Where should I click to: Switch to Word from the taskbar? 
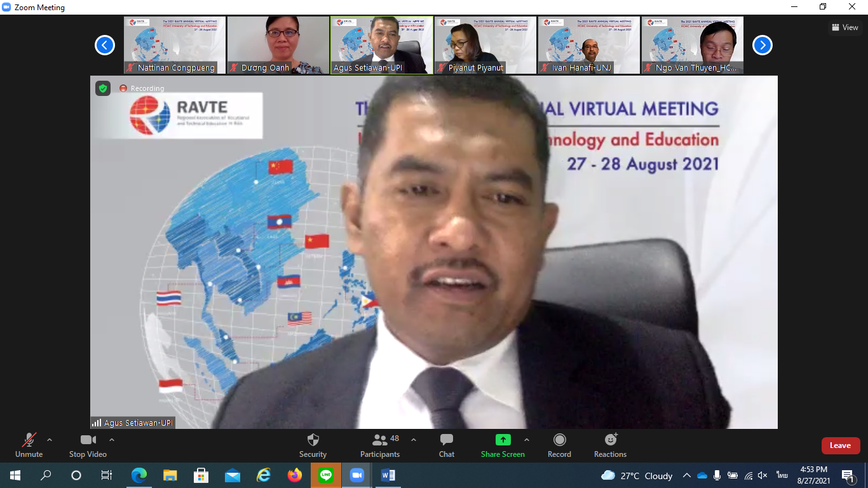click(x=388, y=475)
